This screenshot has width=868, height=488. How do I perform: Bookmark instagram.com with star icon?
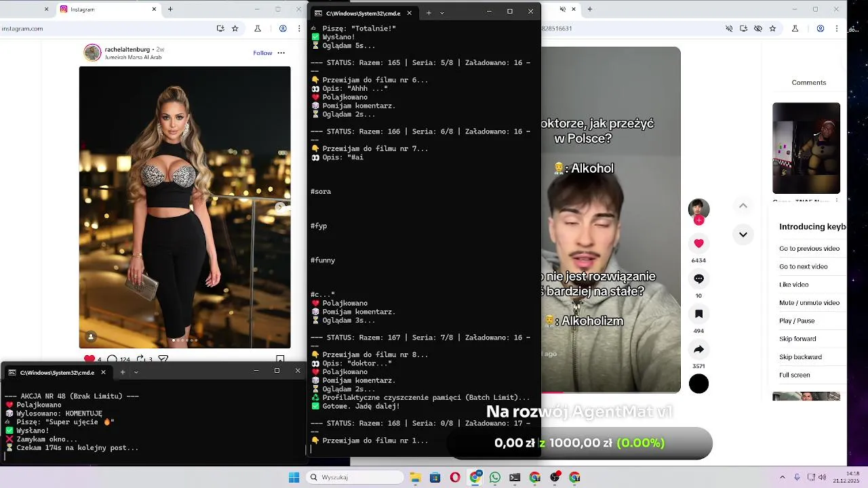pyautogui.click(x=235, y=28)
